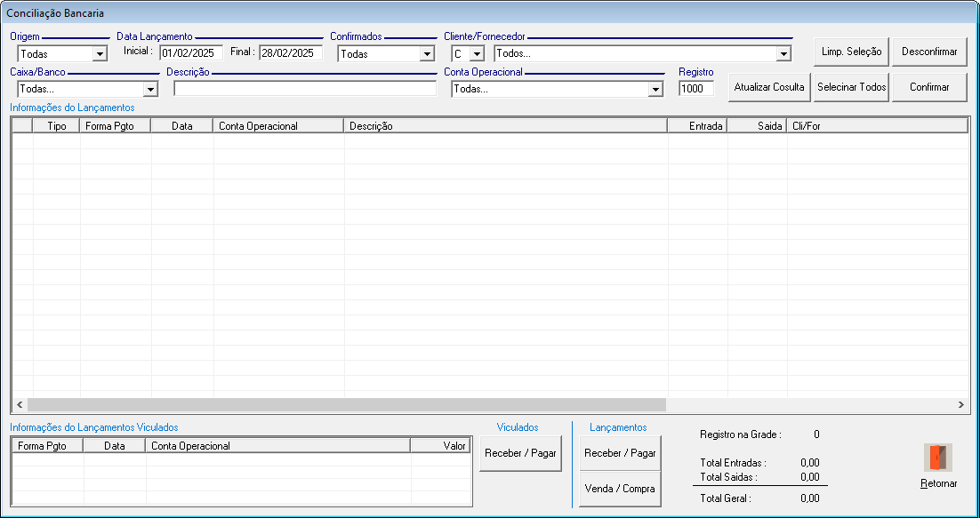Image resolution: width=980 pixels, height=518 pixels.
Task: Click the Confirmar button
Action: coord(929,87)
